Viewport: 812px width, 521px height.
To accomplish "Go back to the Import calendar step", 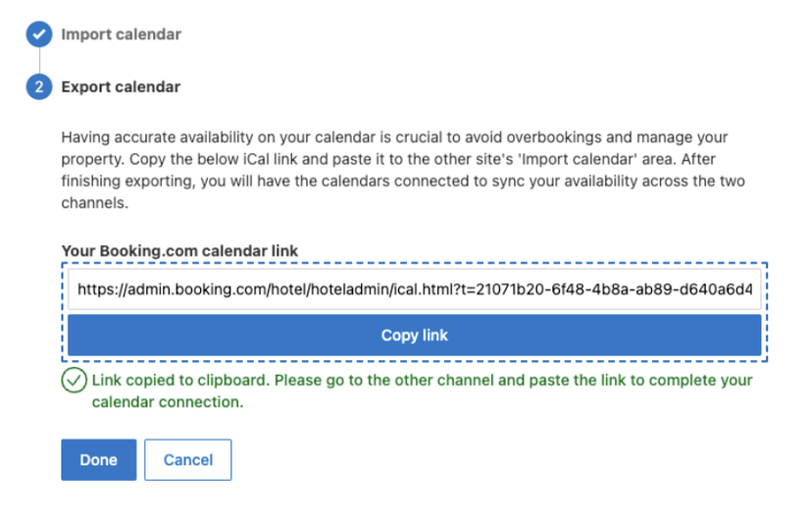I will click(122, 34).
